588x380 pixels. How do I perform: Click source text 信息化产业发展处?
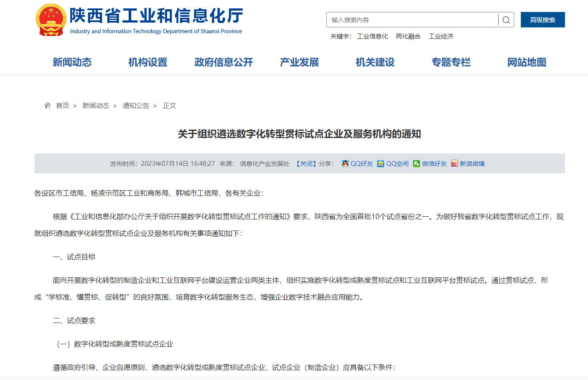tap(265, 164)
